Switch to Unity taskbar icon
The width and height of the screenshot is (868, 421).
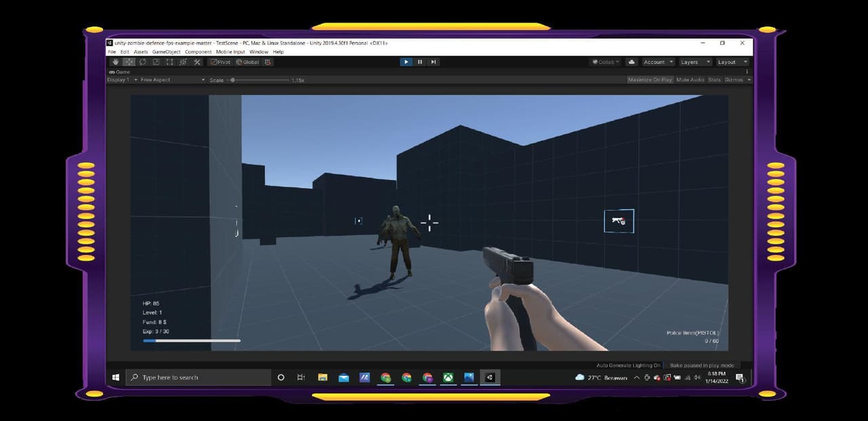[x=490, y=378]
